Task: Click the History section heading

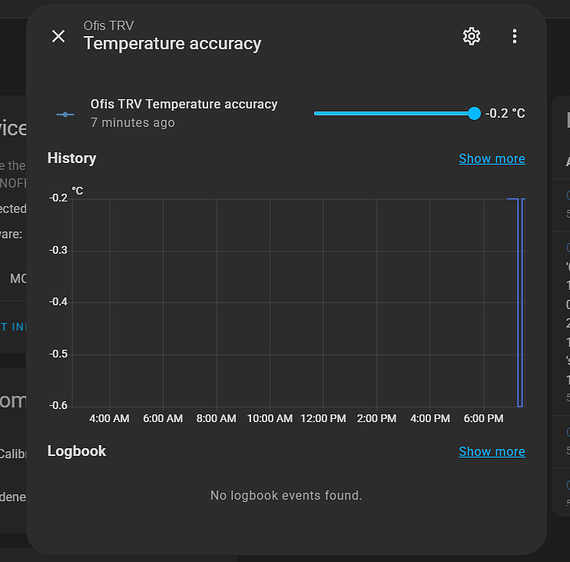Action: pyautogui.click(x=72, y=158)
